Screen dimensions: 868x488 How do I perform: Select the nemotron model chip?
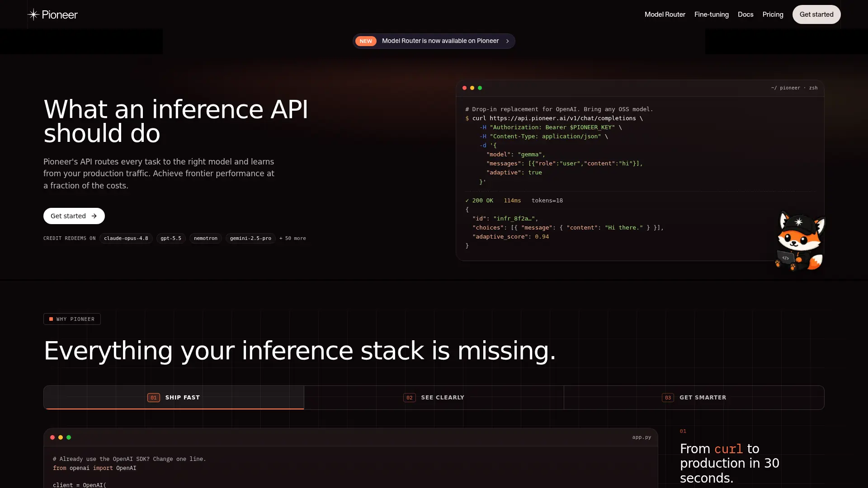click(x=206, y=238)
